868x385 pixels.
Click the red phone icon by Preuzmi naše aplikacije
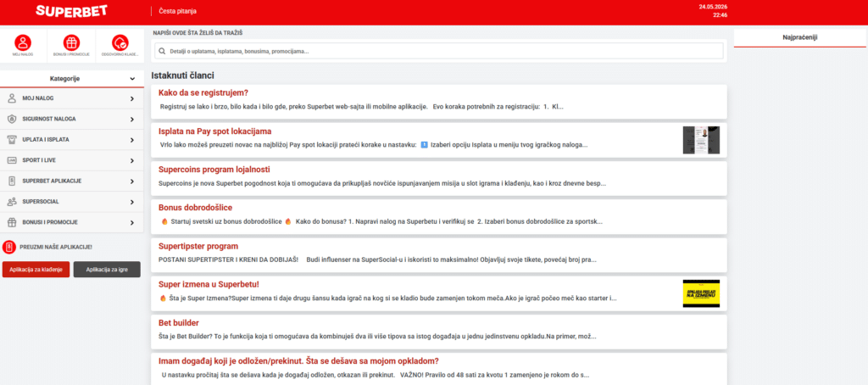8,247
